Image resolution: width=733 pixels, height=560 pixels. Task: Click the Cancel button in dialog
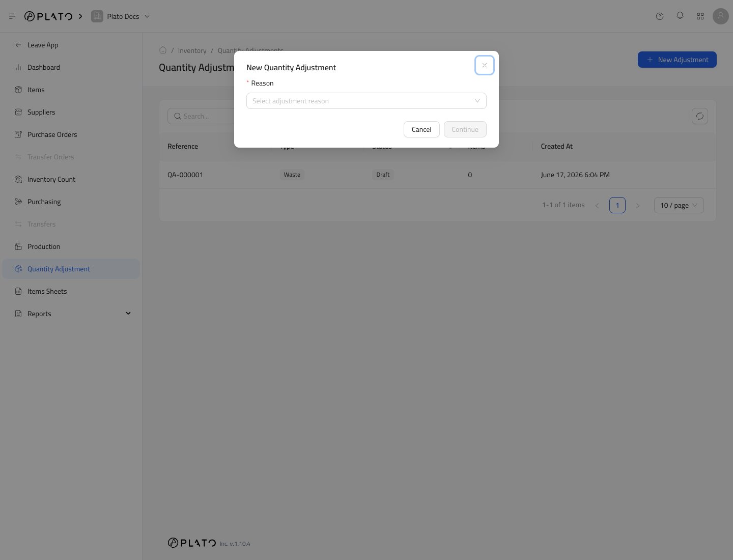pyautogui.click(x=421, y=129)
